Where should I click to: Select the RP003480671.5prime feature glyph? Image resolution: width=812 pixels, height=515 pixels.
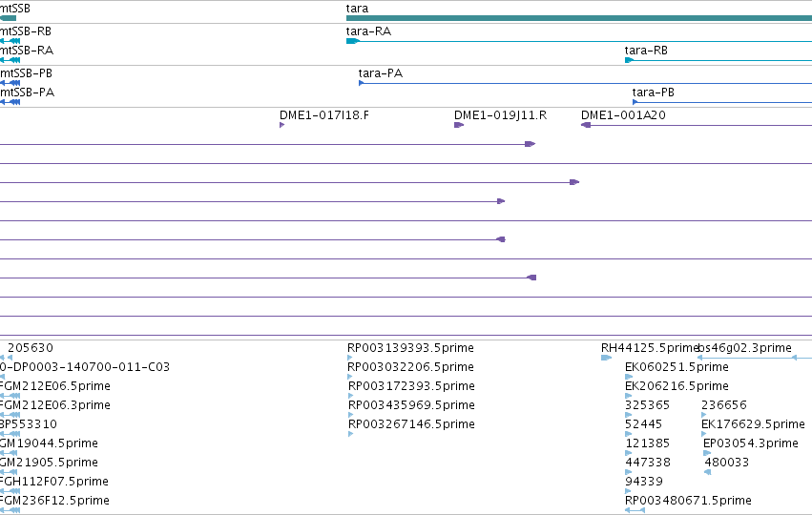(x=635, y=510)
